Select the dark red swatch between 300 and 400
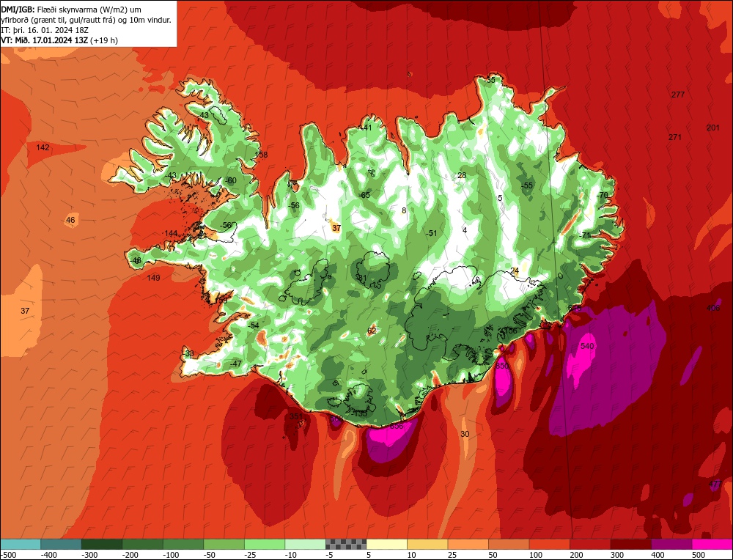Viewport: 733px width, 560px height. (x=631, y=544)
